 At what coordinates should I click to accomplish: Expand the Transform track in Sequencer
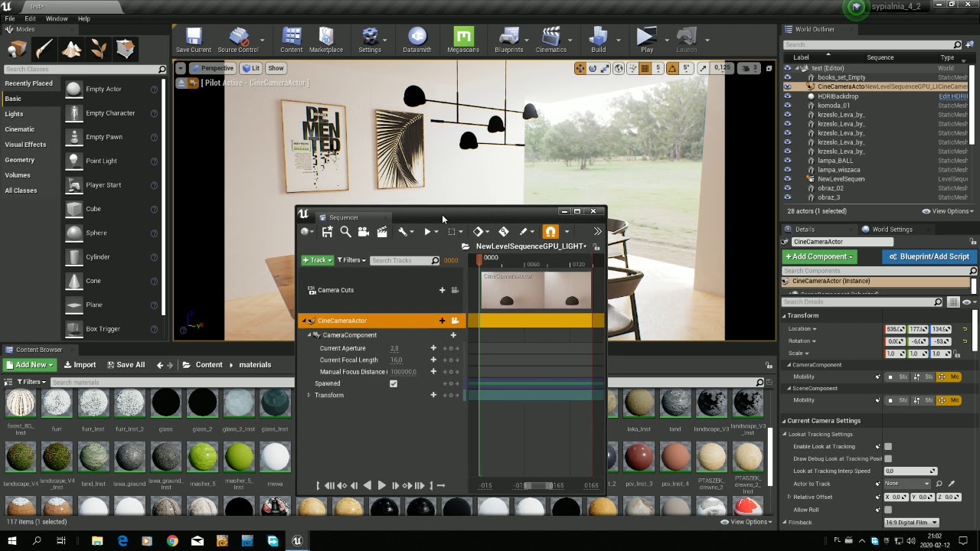(309, 395)
